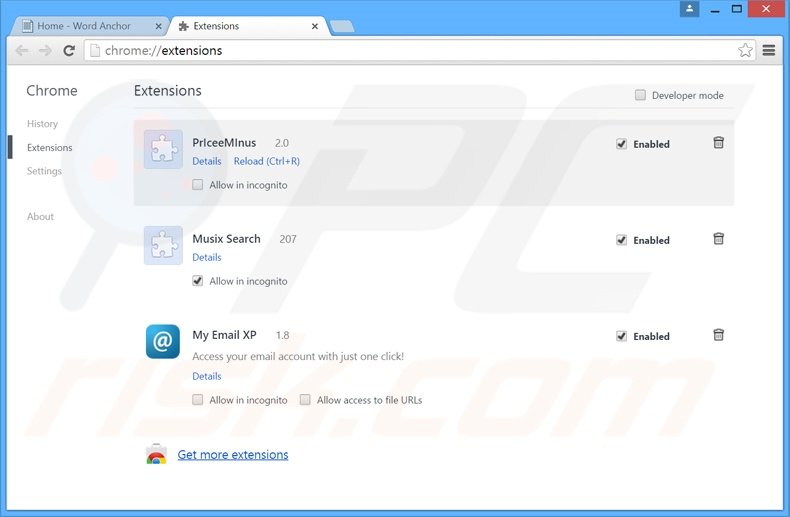Remove Musix Search using its trash icon
Screen dimensions: 790x517
718,239
